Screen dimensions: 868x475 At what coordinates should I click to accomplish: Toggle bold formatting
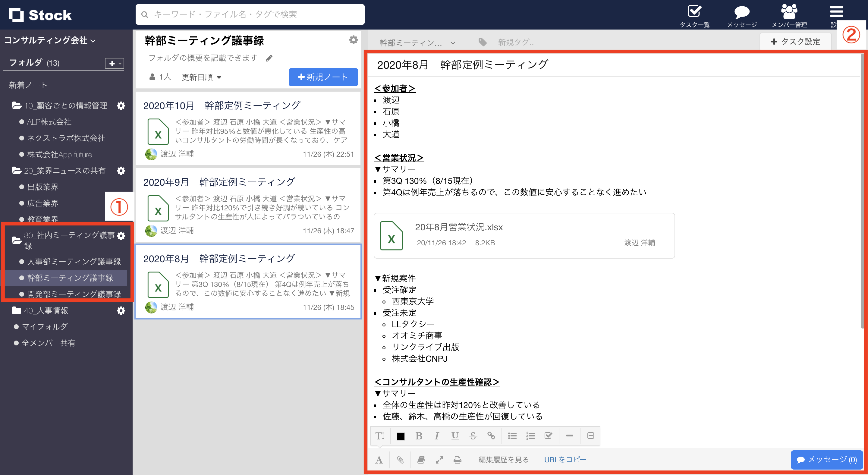pyautogui.click(x=419, y=436)
